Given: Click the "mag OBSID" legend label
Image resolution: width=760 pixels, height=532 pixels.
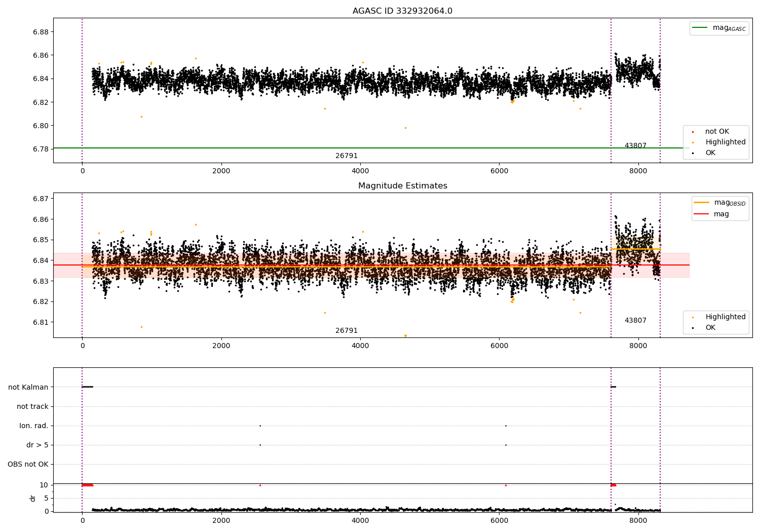Looking at the screenshot, I should point(730,203).
